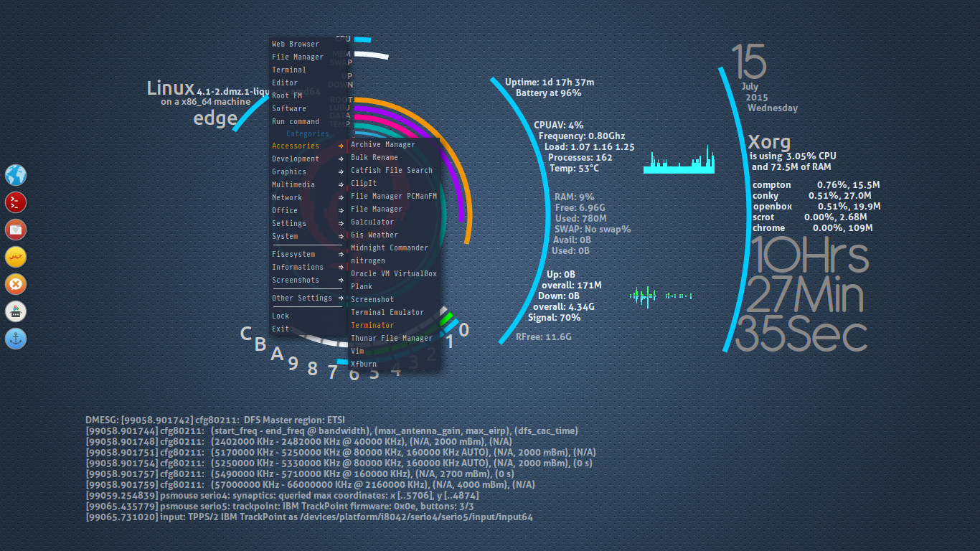980x551 pixels.
Task: Click the Temp: 53°C reading
Action: [x=574, y=169]
